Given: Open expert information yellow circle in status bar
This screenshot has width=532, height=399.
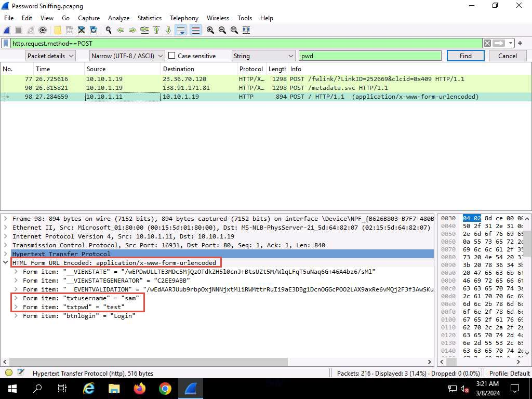Looking at the screenshot, I should [x=9, y=373].
